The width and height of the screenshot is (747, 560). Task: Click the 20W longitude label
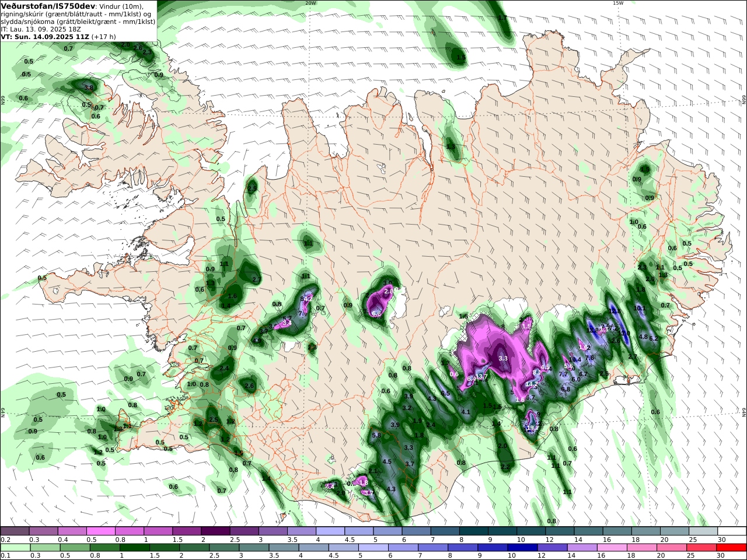[x=310, y=3]
